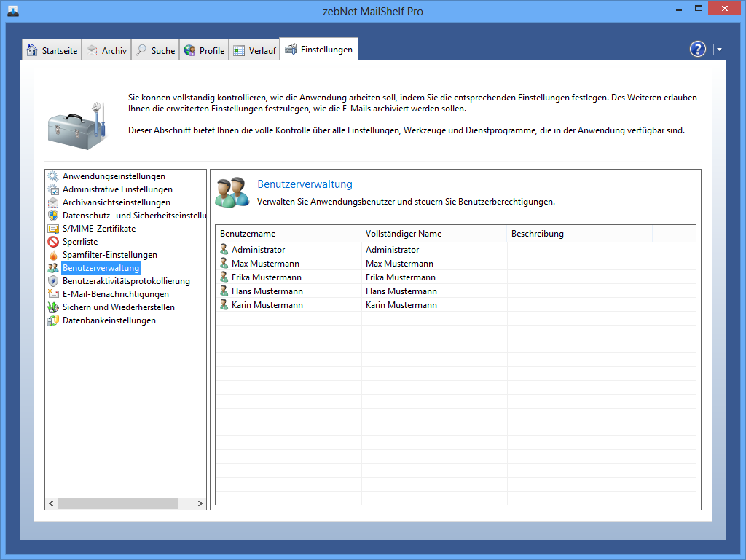The image size is (746, 560).
Task: Click the Anwendungseinstellungen gear icon
Action: click(53, 176)
